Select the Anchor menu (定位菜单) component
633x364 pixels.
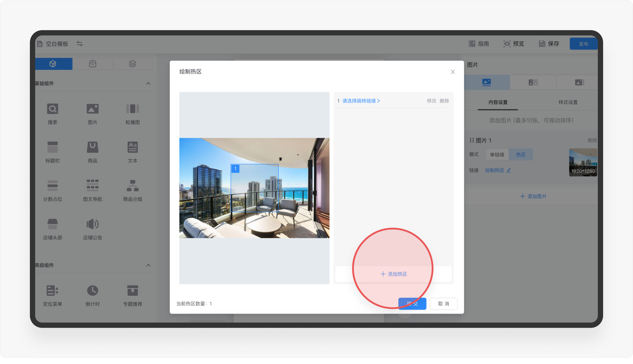tap(52, 295)
